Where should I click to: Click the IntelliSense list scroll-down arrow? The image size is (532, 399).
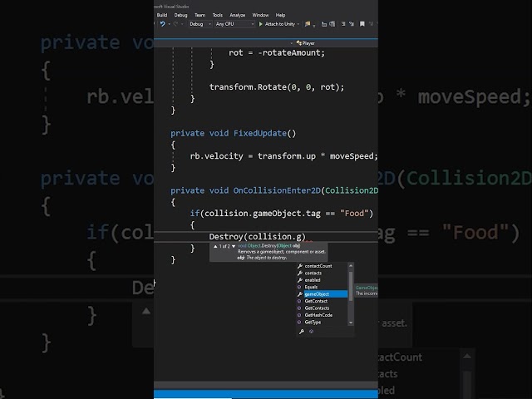351,323
